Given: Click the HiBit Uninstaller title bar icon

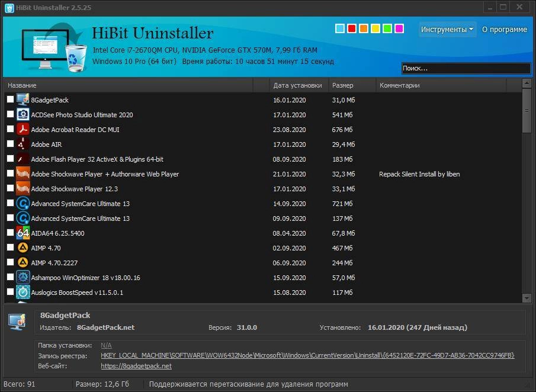Looking at the screenshot, I should coord(9,8).
